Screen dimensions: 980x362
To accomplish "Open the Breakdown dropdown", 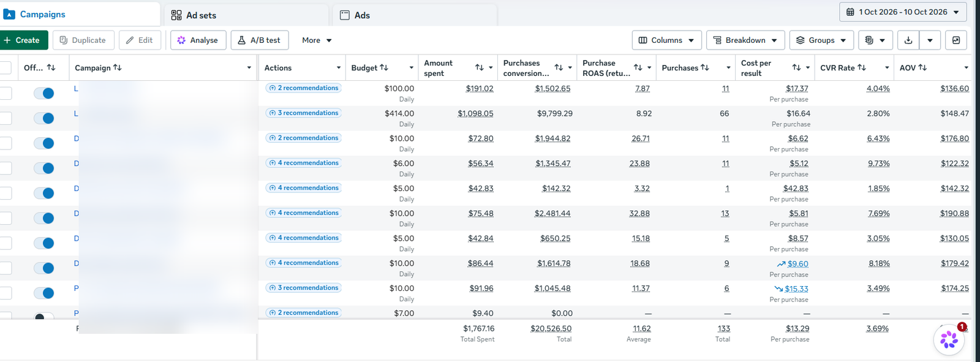I will 745,40.
